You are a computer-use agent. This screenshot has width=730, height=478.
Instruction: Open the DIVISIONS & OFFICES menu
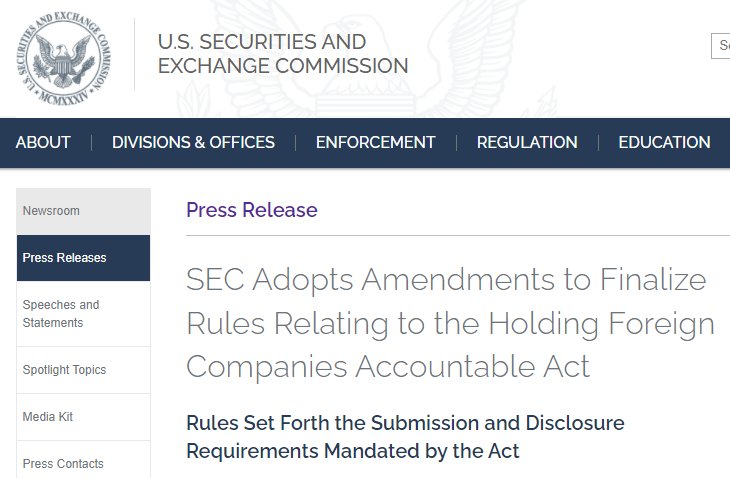[193, 142]
